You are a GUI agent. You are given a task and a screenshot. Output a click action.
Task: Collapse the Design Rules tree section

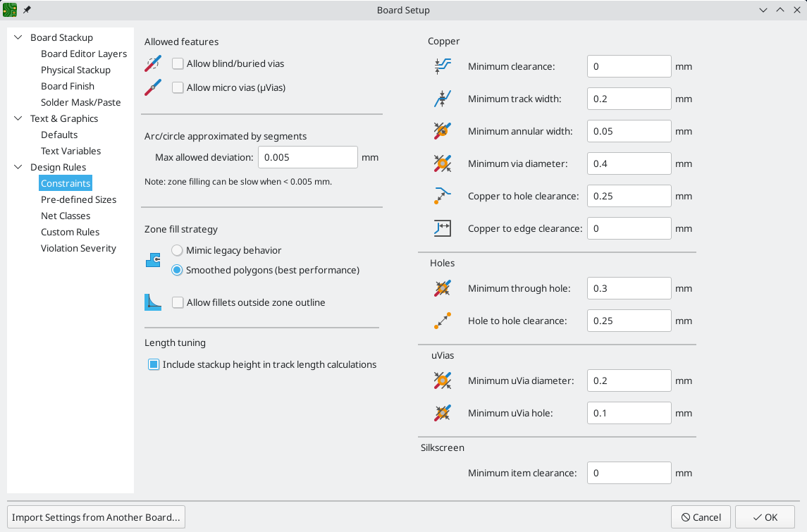click(18, 167)
